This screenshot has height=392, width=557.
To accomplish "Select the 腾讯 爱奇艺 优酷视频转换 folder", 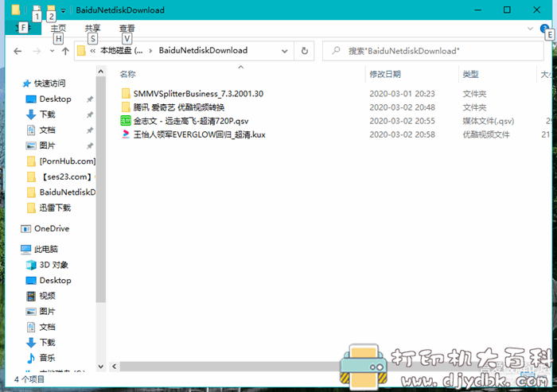I will [179, 107].
